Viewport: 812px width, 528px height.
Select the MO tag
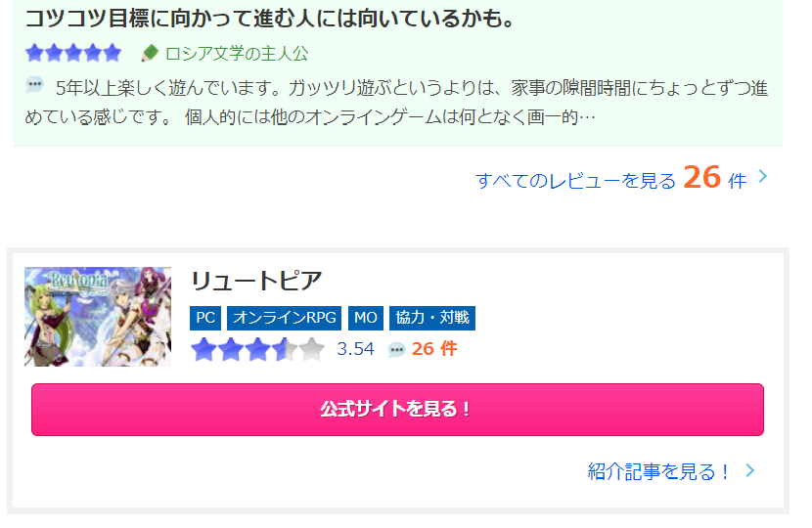(366, 318)
